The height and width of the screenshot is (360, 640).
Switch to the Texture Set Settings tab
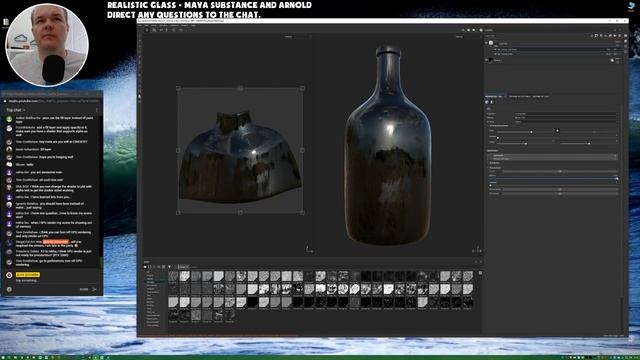(520, 97)
